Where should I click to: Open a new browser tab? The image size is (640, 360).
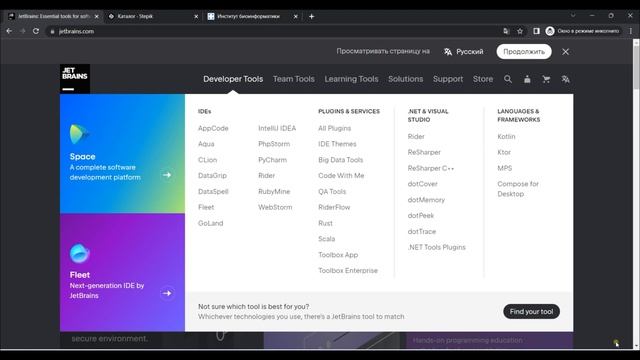click(311, 16)
